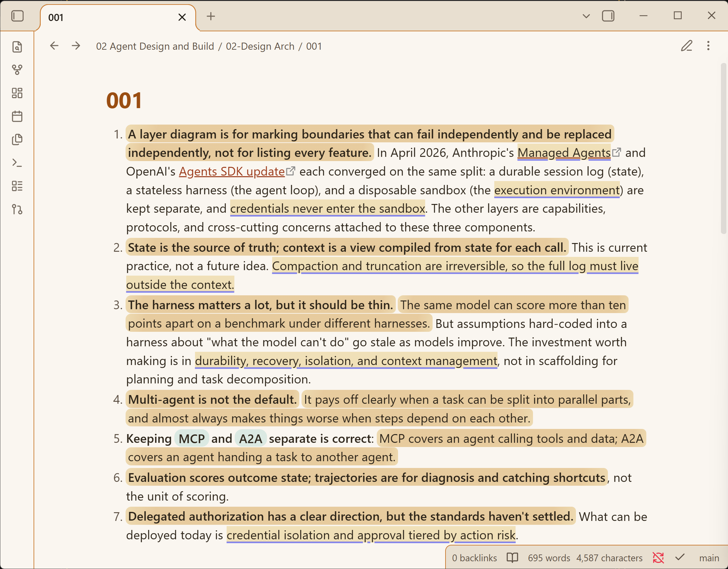This screenshot has height=569, width=728.
Task: Toggle reading view in status bar
Action: [x=512, y=557]
